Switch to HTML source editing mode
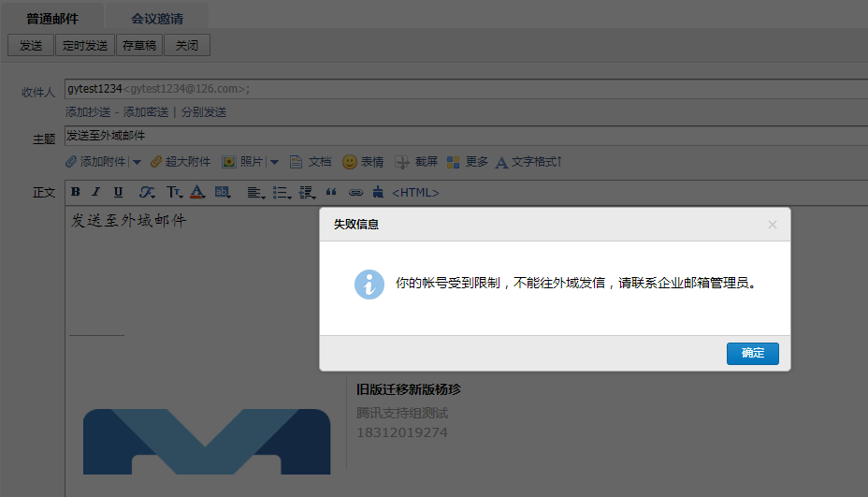This screenshot has height=497, width=868. [415, 193]
